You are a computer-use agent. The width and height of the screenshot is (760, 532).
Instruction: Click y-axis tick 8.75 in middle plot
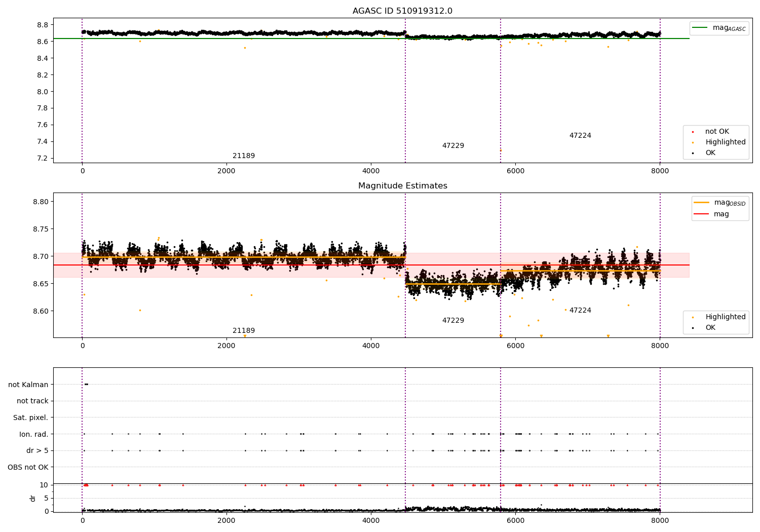point(41,229)
